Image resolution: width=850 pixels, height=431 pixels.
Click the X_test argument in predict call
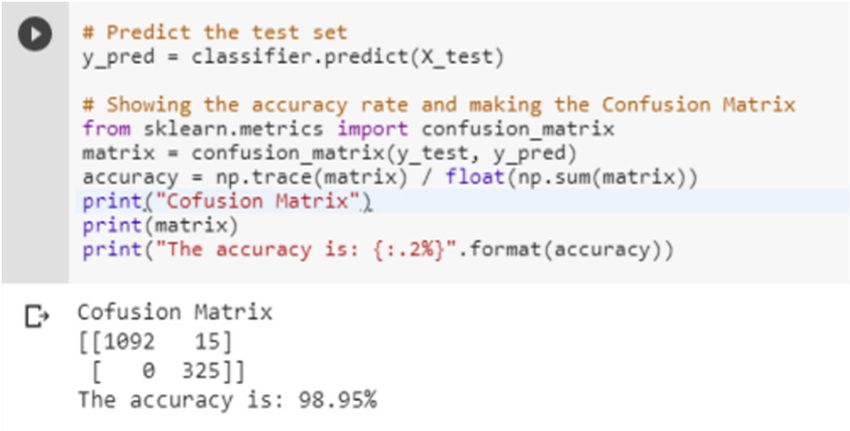451,57
